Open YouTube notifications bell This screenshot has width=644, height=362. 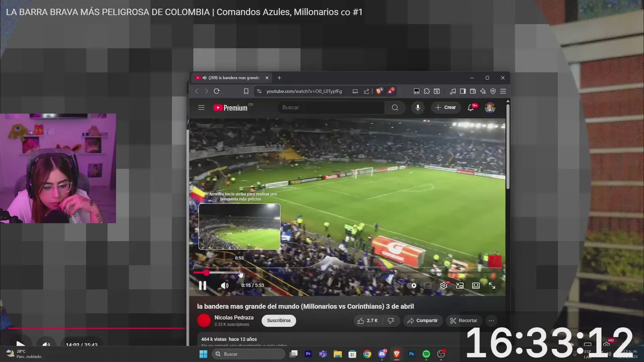[x=471, y=107]
